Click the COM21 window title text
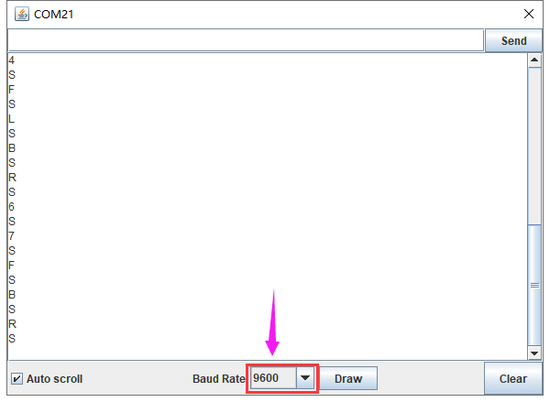 tap(54, 14)
